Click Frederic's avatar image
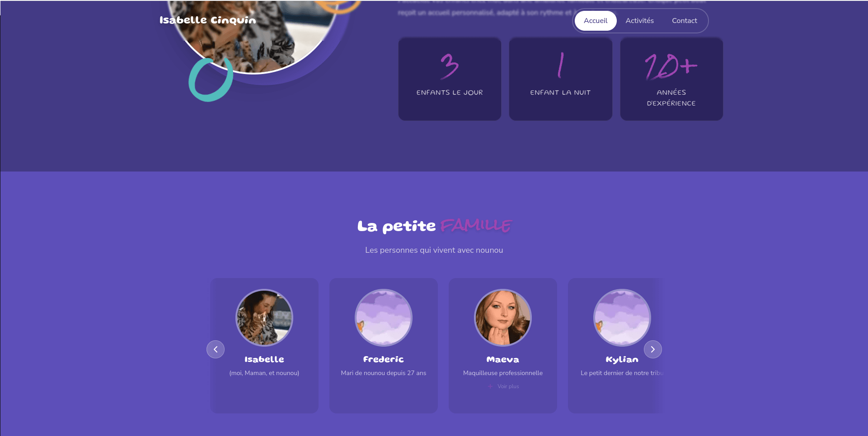 (384, 318)
